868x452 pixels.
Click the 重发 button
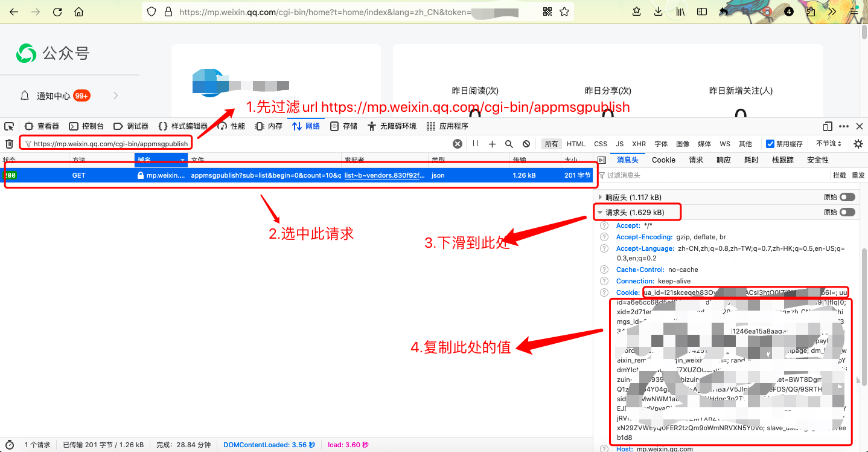tap(858, 175)
